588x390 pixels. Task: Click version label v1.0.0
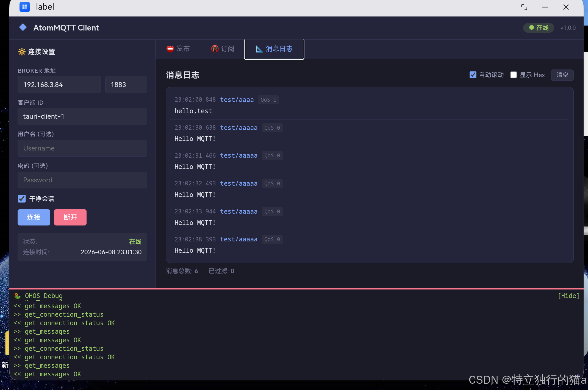click(568, 28)
